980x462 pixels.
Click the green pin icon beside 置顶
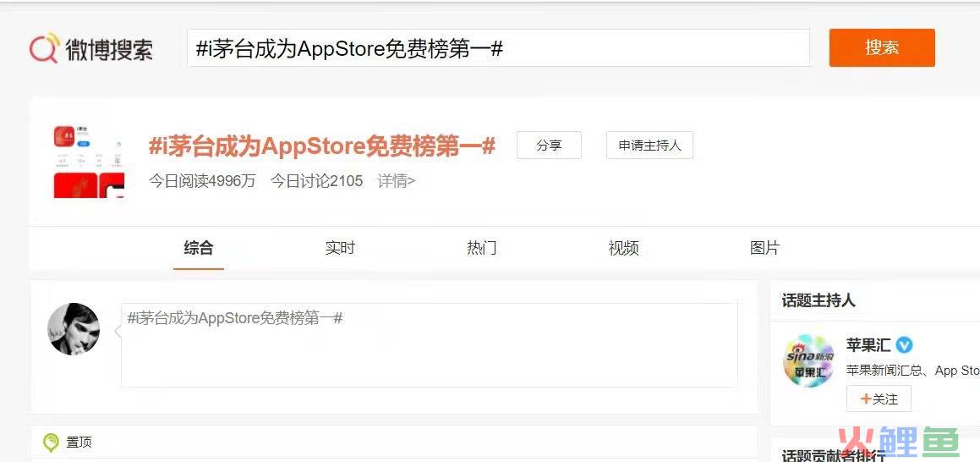[51, 443]
